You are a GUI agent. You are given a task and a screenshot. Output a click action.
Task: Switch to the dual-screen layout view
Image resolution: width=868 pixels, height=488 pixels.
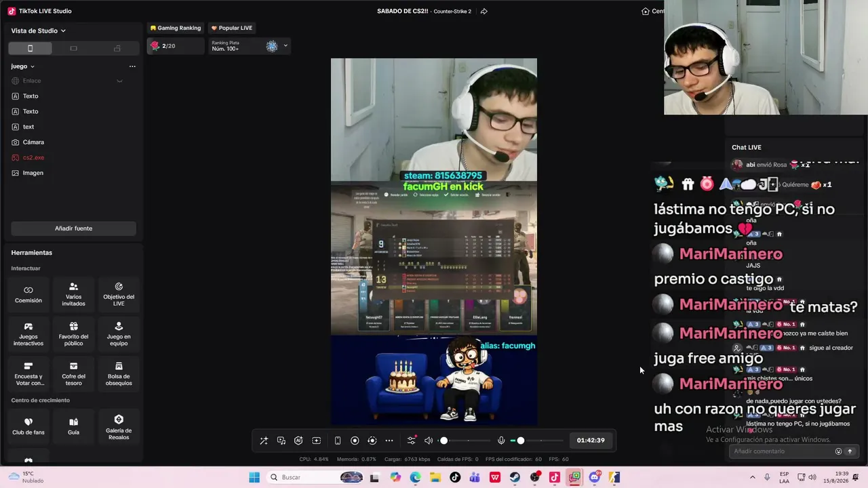[117, 48]
